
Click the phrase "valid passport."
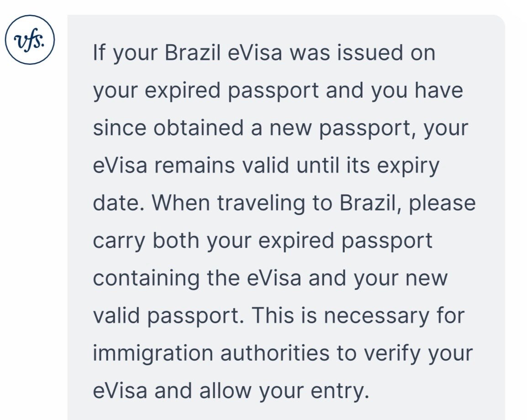168,315
